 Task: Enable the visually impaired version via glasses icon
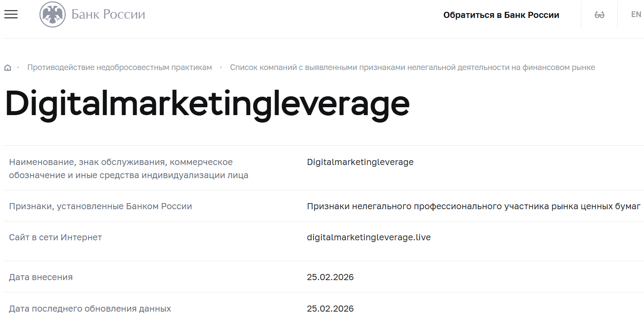click(x=599, y=14)
